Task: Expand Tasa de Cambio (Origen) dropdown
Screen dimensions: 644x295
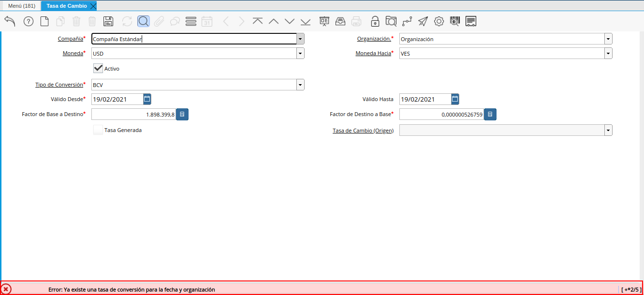Action: click(608, 130)
